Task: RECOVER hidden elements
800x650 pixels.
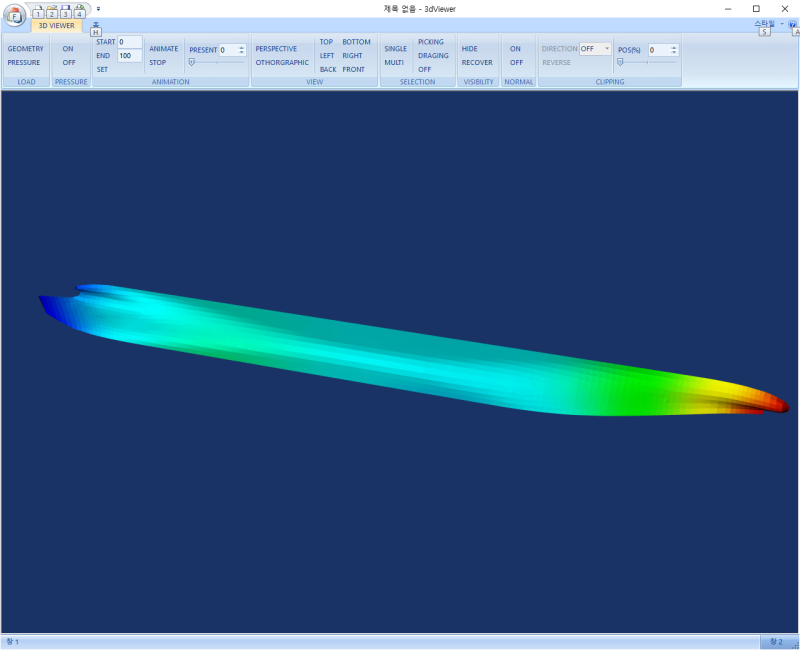Action: click(x=477, y=62)
